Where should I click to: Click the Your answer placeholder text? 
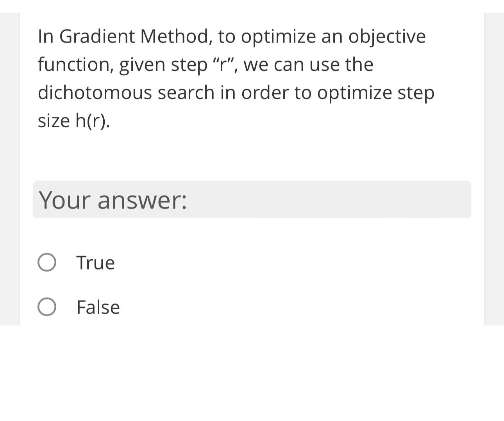pyautogui.click(x=113, y=200)
